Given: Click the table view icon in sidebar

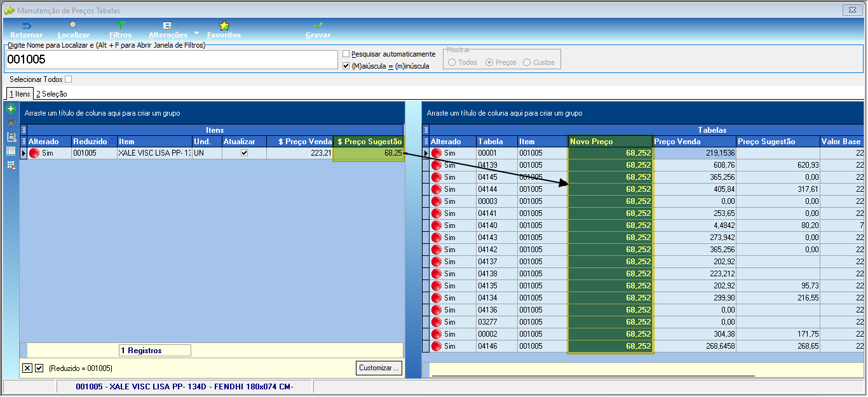Looking at the screenshot, I should [11, 151].
